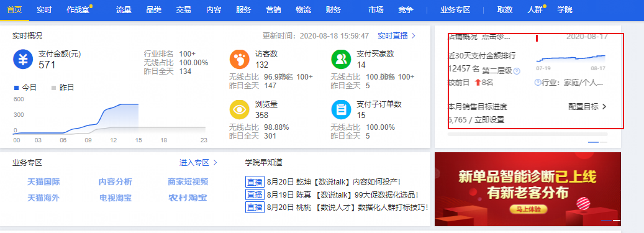Open the 学院 section
Image resolution: width=644 pixels, height=233 pixels.
click(x=565, y=10)
